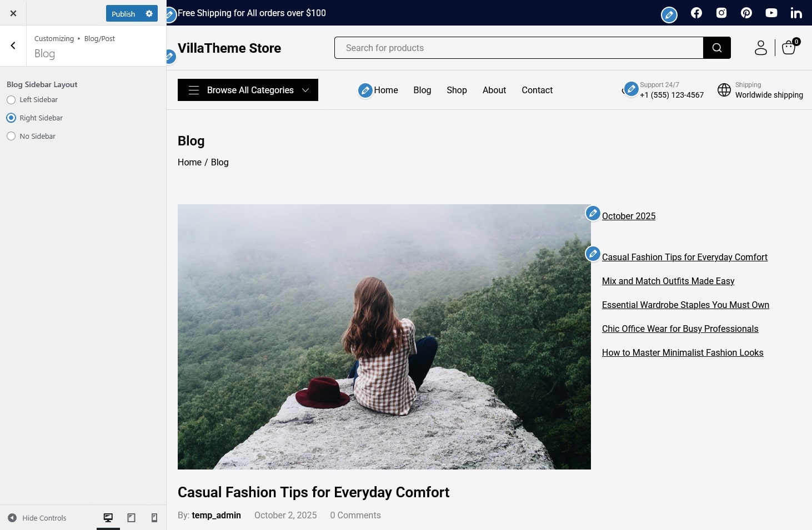Select the Left Sidebar layout option

point(11,100)
